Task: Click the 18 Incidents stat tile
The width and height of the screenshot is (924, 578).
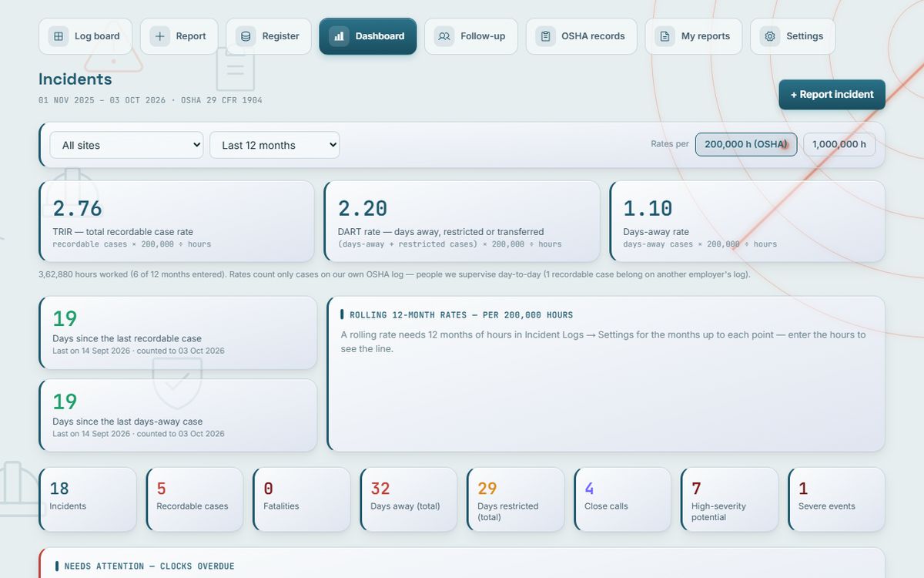Action: [88, 499]
